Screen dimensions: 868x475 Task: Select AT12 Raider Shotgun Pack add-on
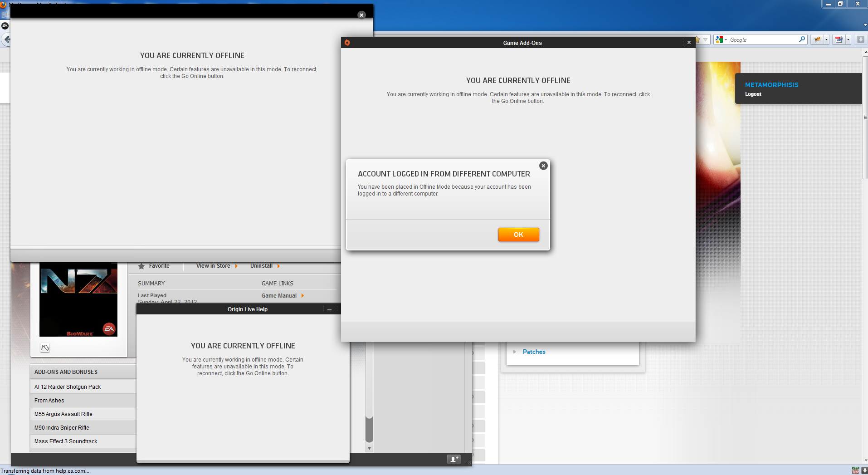83,387
